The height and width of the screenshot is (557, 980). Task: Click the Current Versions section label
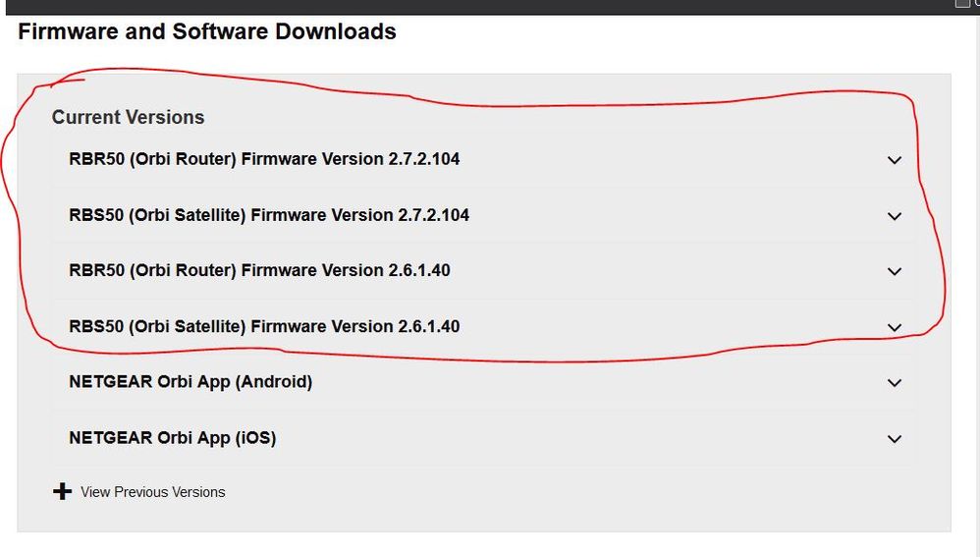[x=128, y=118]
